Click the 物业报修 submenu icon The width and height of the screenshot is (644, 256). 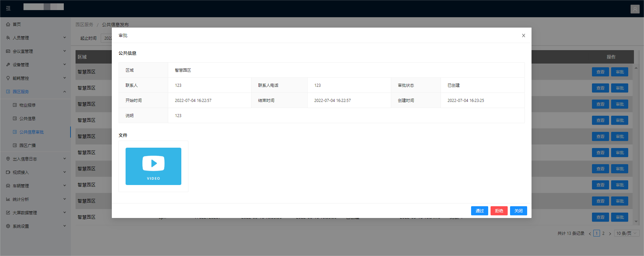15,105
